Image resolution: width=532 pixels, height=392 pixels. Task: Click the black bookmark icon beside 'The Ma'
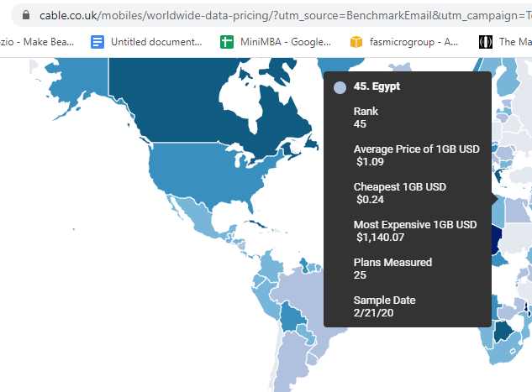pos(485,41)
